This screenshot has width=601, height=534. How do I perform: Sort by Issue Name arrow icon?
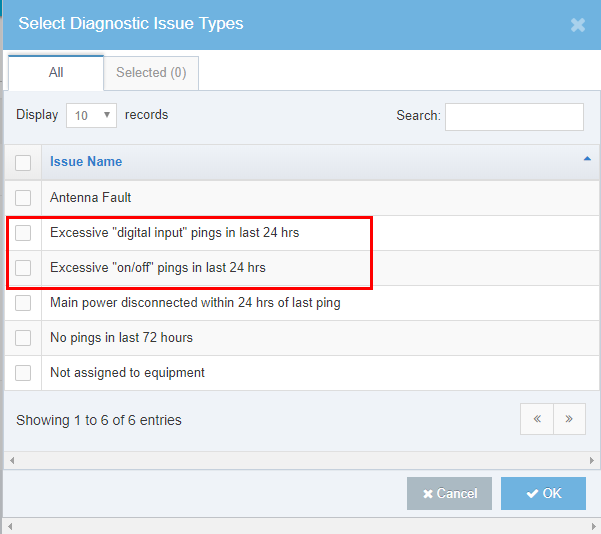tap(586, 160)
